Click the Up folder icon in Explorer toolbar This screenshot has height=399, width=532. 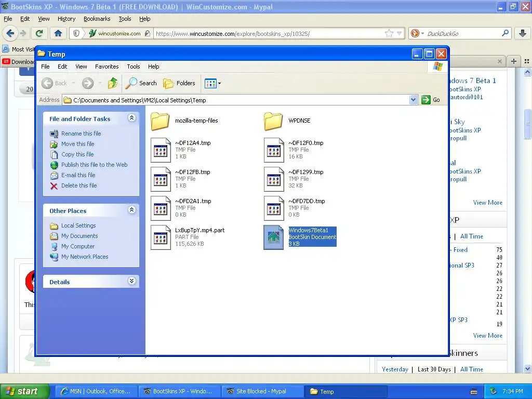113,83
